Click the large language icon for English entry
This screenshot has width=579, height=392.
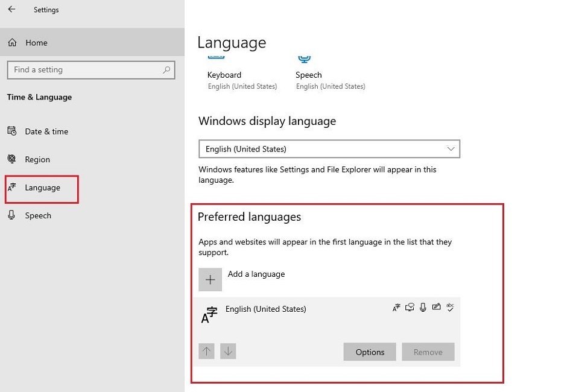209,315
